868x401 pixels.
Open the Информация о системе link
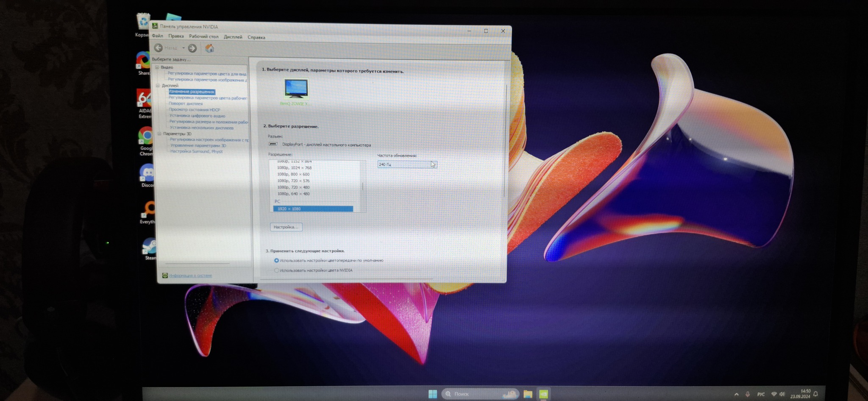click(190, 276)
